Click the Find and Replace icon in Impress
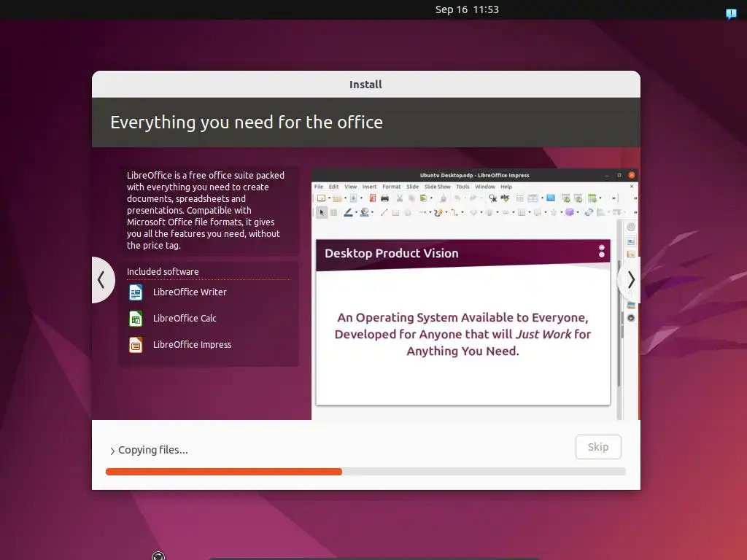The width and height of the screenshot is (747, 560). (492, 198)
